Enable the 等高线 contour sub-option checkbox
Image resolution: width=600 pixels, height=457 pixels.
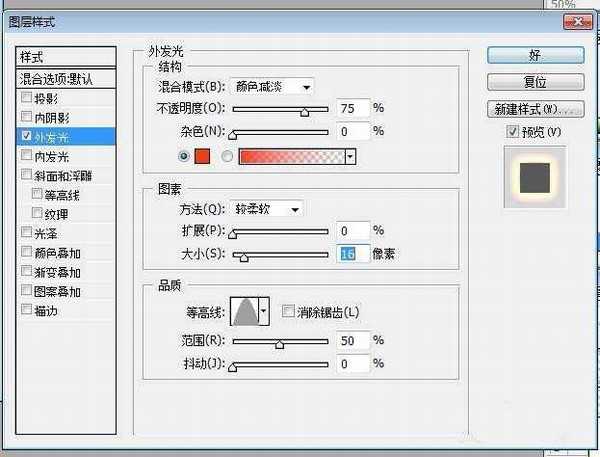(x=37, y=194)
